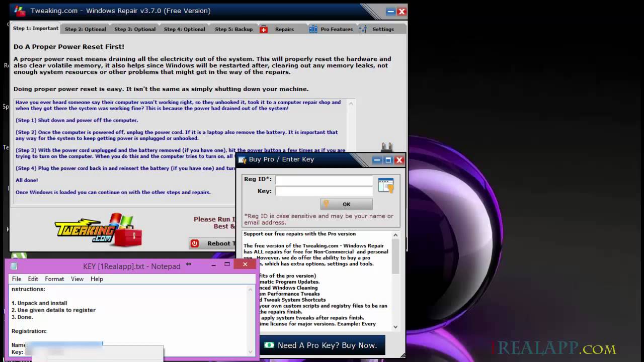This screenshot has height=362, width=644.
Task: Click the Notepad document icon in title bar
Action: click(14, 266)
